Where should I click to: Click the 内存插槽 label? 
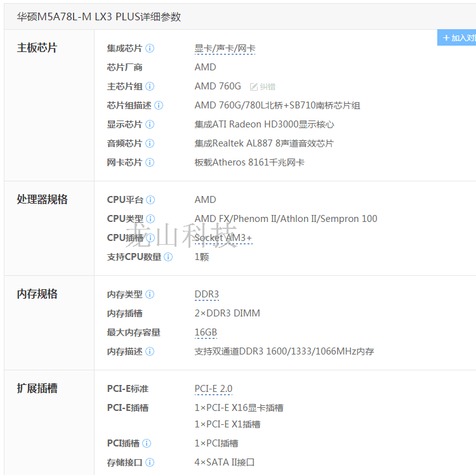coord(124,313)
